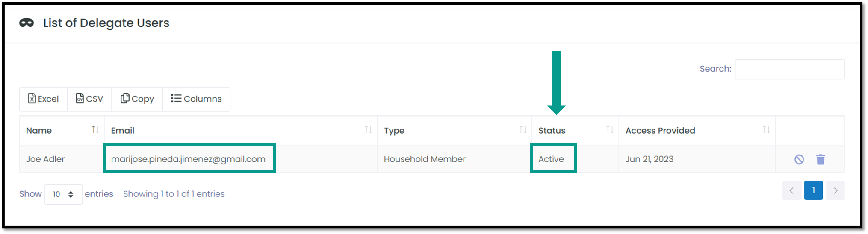Sort by Access Provided column arrows
This screenshot has height=234, width=868.
766,129
